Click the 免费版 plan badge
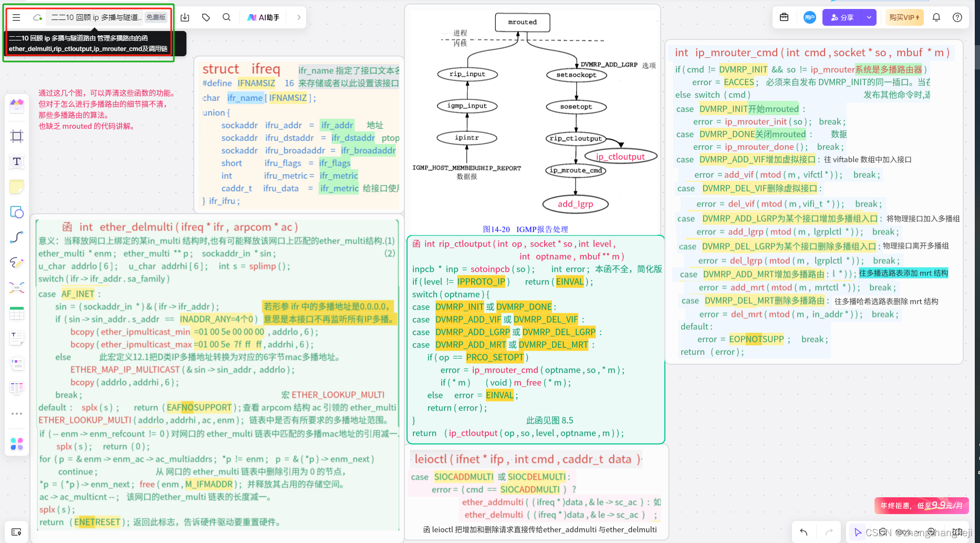The width and height of the screenshot is (980, 543). (x=155, y=17)
